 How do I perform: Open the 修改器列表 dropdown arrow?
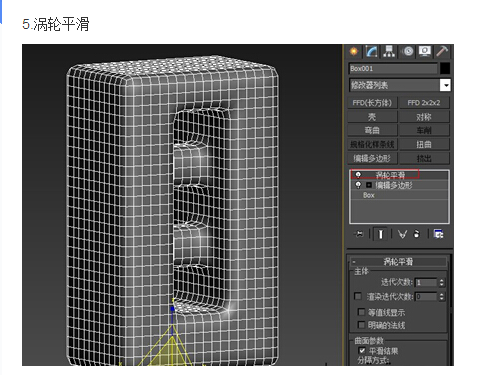click(445, 85)
